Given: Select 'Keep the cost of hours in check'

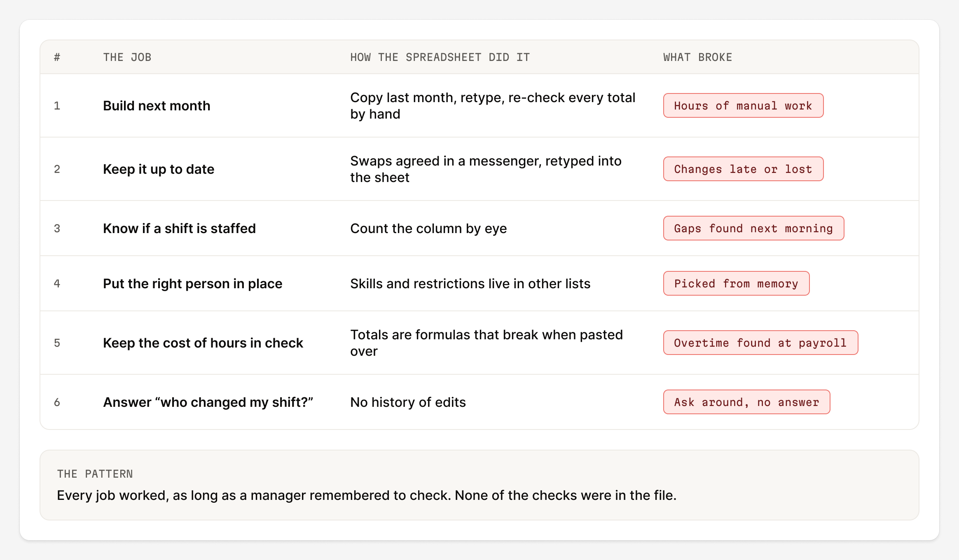Looking at the screenshot, I should [x=203, y=343].
